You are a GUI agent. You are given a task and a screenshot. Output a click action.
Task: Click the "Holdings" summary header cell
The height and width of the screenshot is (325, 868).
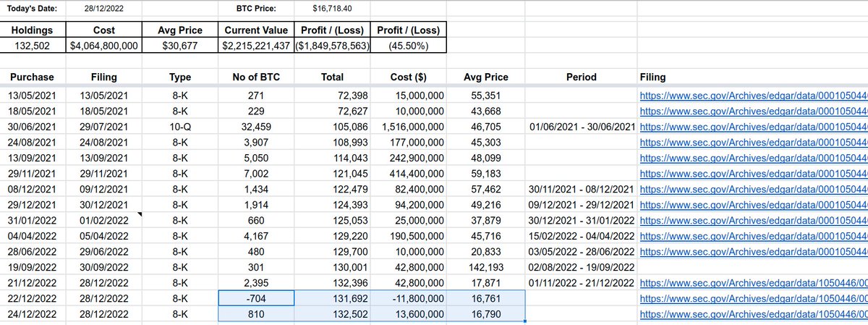click(x=33, y=30)
